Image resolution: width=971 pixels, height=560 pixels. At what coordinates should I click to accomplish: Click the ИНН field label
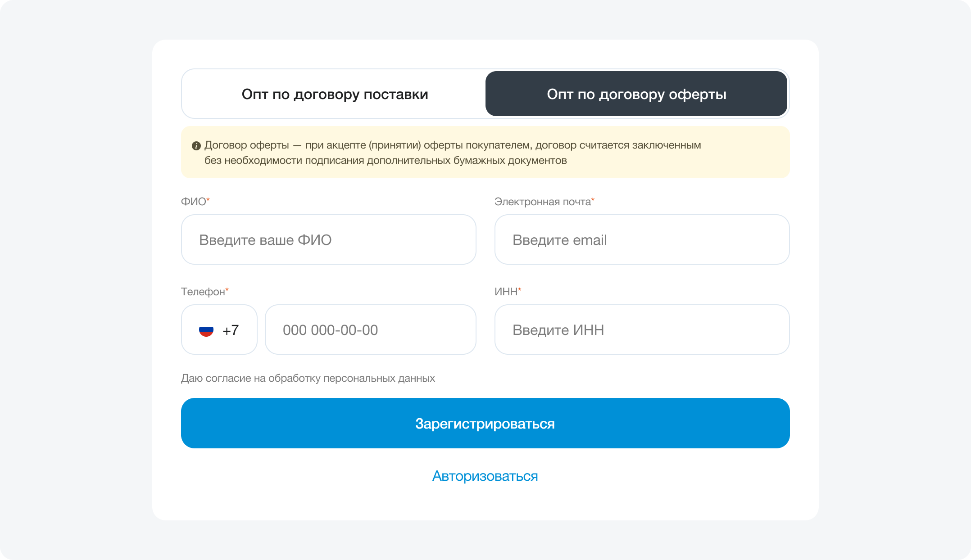coord(508,292)
